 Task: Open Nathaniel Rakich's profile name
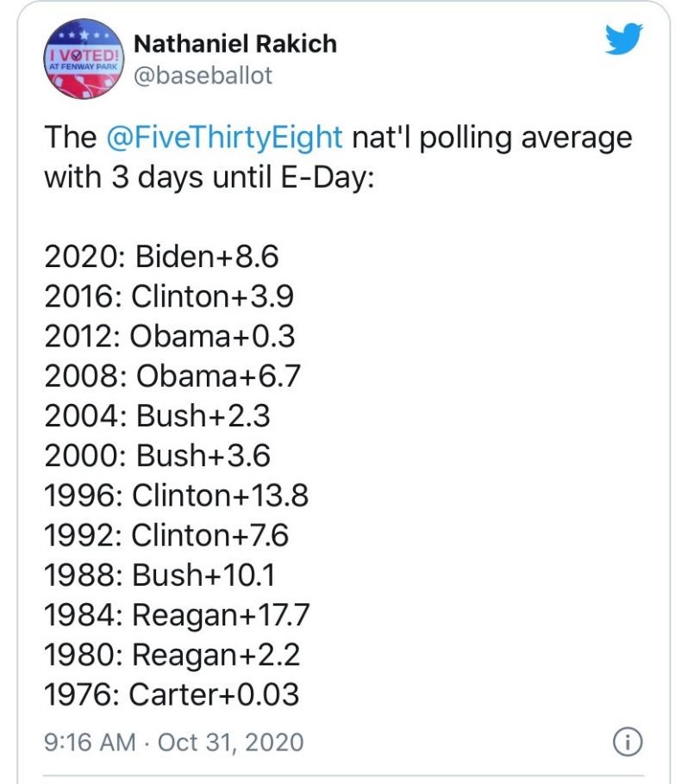pyautogui.click(x=235, y=44)
